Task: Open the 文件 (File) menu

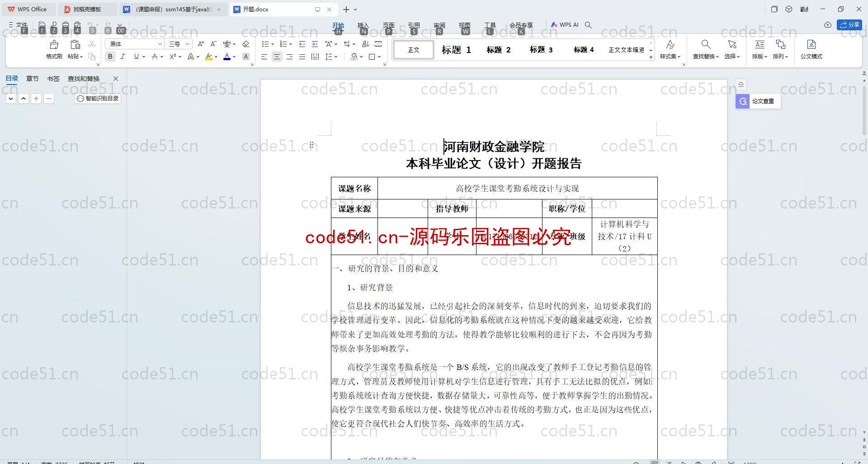Action: point(18,25)
